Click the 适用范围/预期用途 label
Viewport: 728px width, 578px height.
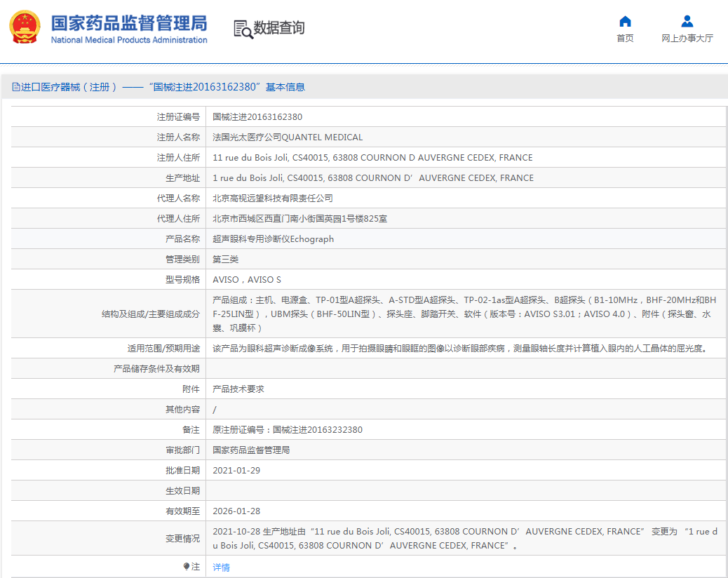coord(164,348)
